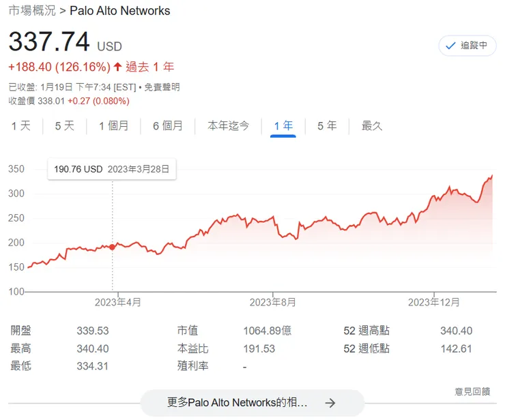The width and height of the screenshot is (505, 420).
Task: Click the 2023年8月 axis label
Action: coord(272,302)
